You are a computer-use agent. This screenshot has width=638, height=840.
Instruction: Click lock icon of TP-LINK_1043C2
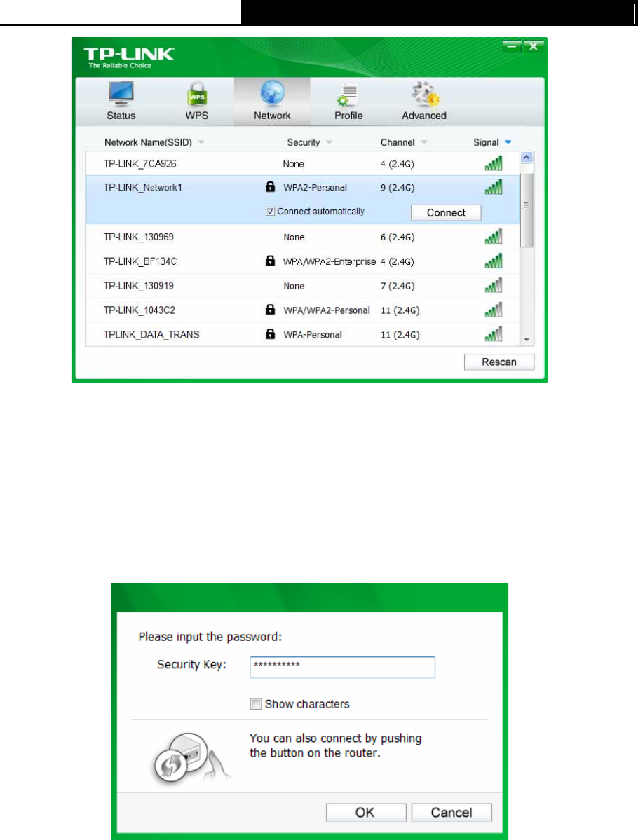click(270, 310)
